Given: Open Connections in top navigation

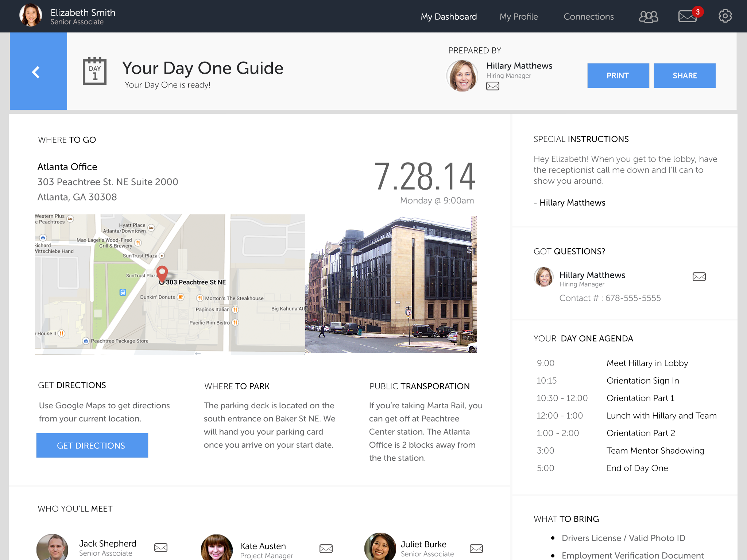Looking at the screenshot, I should pyautogui.click(x=588, y=17).
